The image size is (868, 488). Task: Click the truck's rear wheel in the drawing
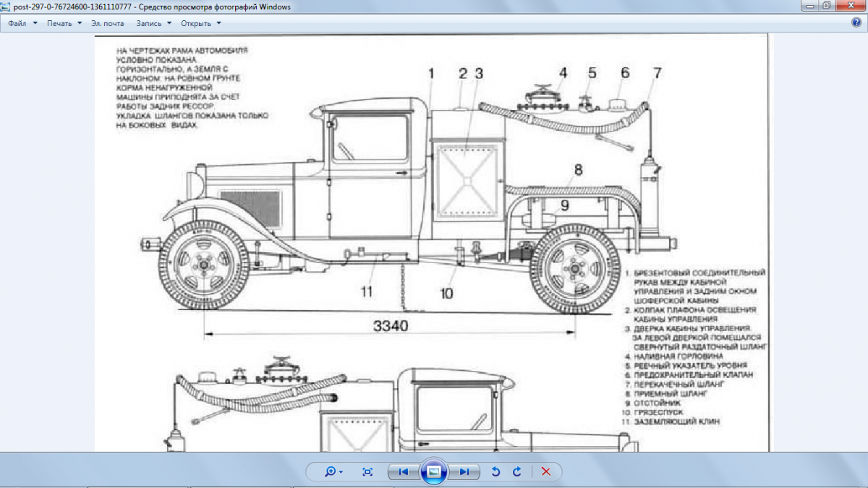click(575, 267)
